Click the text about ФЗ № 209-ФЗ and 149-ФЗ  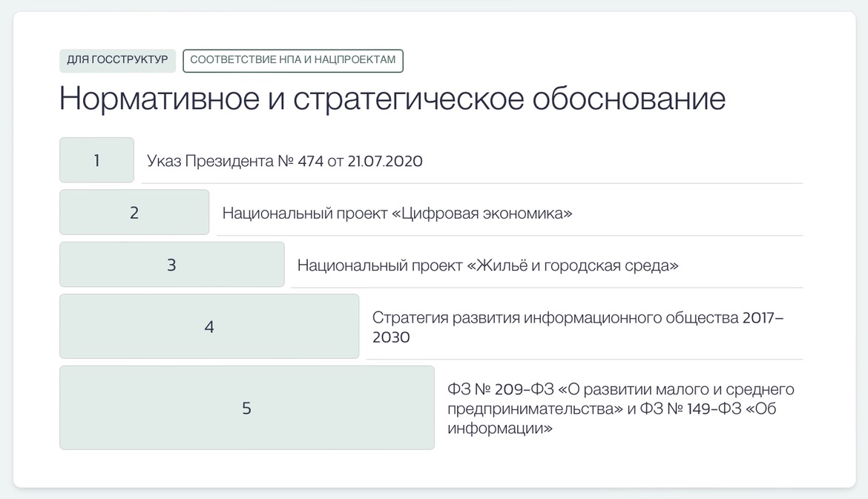coord(620,409)
